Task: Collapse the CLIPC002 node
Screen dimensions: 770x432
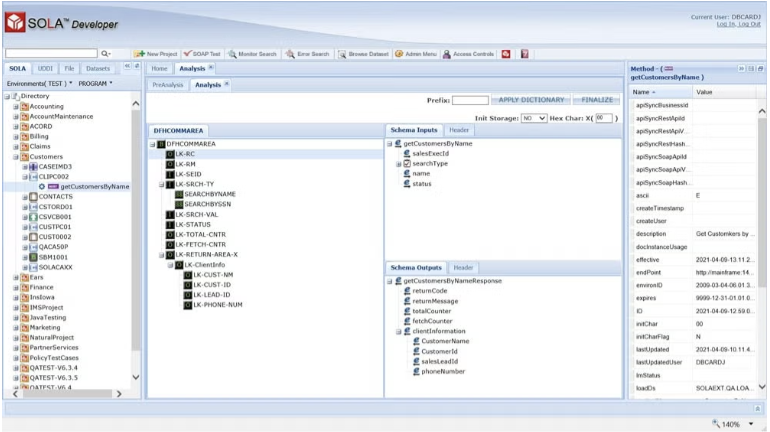Action: pos(25,177)
